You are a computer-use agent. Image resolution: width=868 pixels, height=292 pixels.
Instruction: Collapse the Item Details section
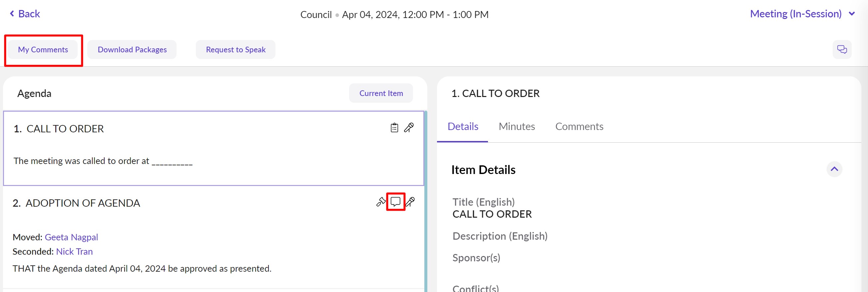[x=834, y=169]
